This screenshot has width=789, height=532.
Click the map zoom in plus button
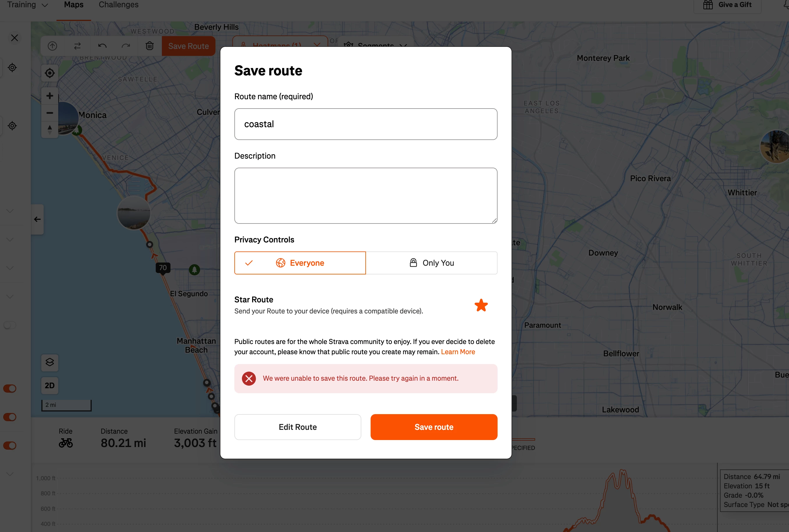pyautogui.click(x=49, y=96)
